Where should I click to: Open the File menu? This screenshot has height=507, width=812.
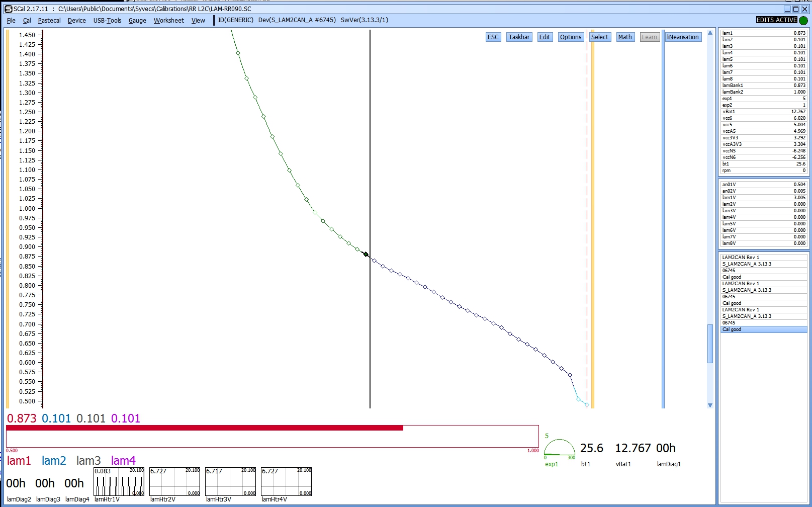[11, 21]
